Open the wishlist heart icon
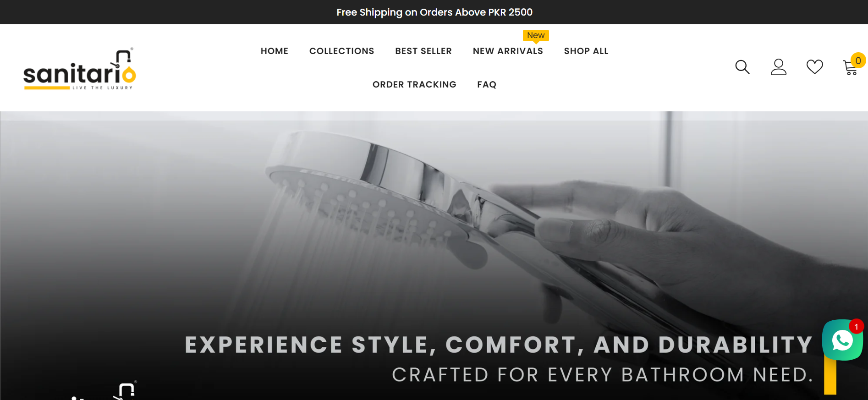 click(814, 67)
